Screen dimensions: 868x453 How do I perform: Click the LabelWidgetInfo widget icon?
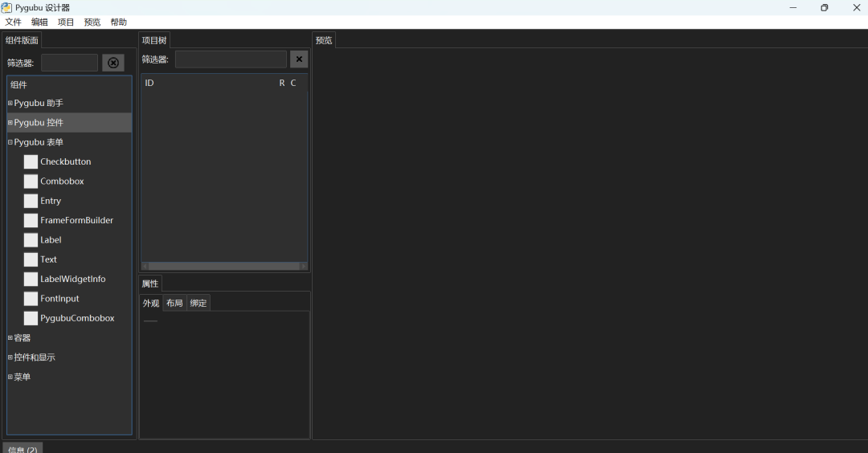point(31,280)
